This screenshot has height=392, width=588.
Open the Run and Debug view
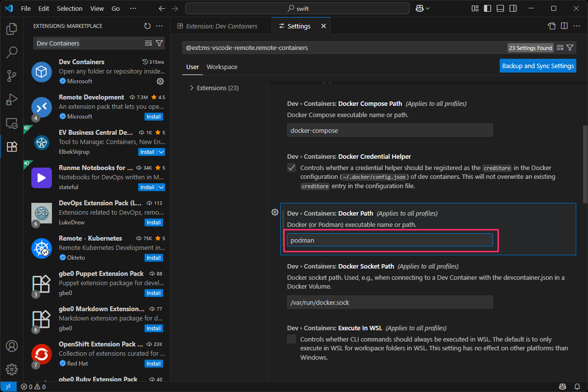[x=12, y=99]
